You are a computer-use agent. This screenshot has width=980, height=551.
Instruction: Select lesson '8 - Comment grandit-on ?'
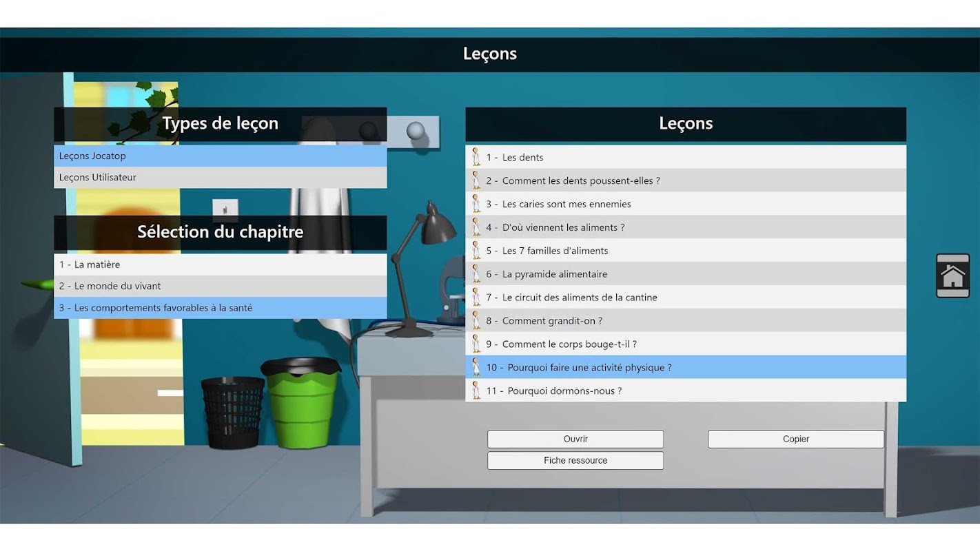686,321
